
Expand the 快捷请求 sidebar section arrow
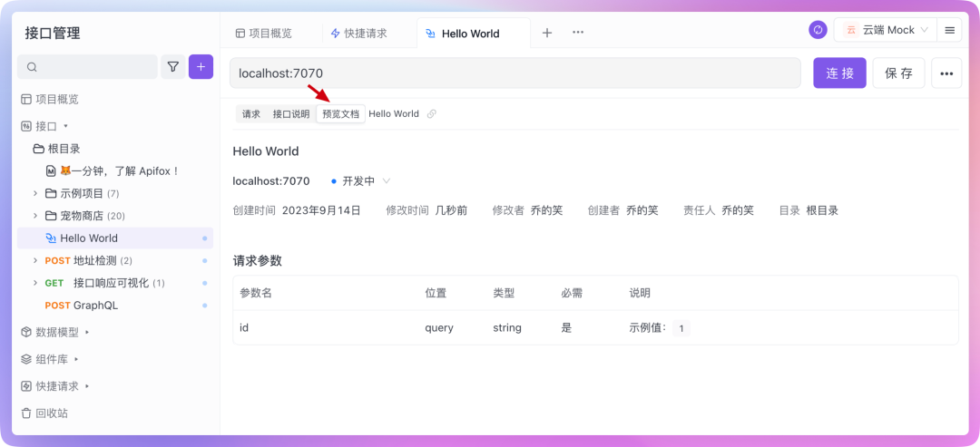click(x=87, y=386)
